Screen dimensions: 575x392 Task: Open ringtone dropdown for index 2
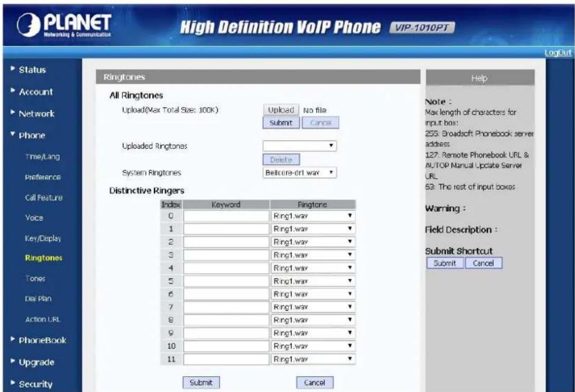click(313, 242)
